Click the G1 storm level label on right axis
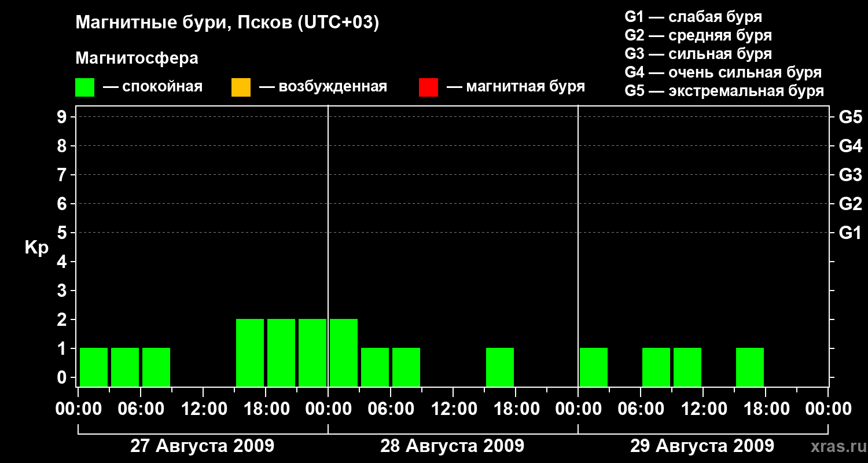This screenshot has height=463, width=868. [851, 233]
